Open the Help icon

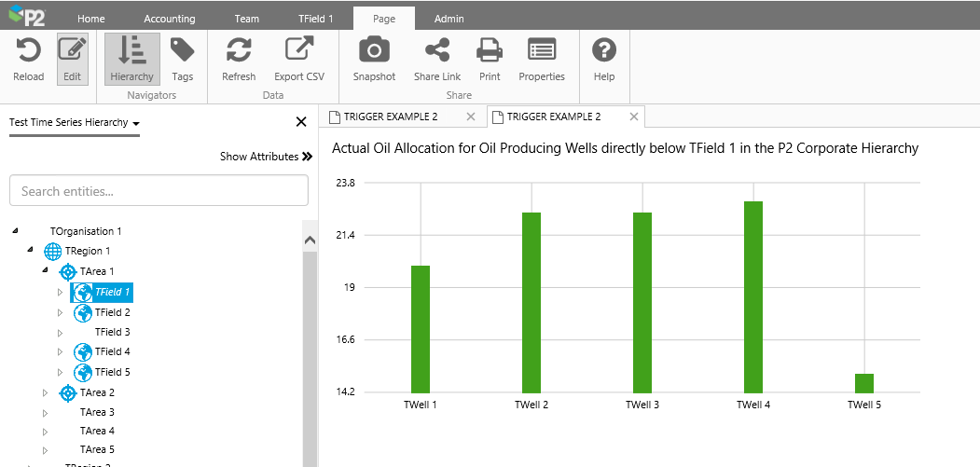(604, 51)
